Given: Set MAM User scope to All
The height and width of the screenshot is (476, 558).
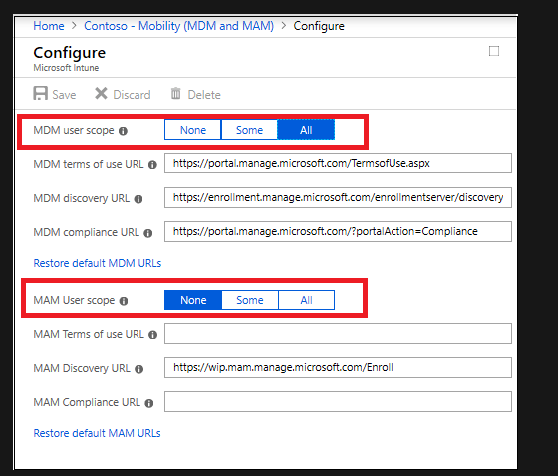Looking at the screenshot, I should coord(306,300).
